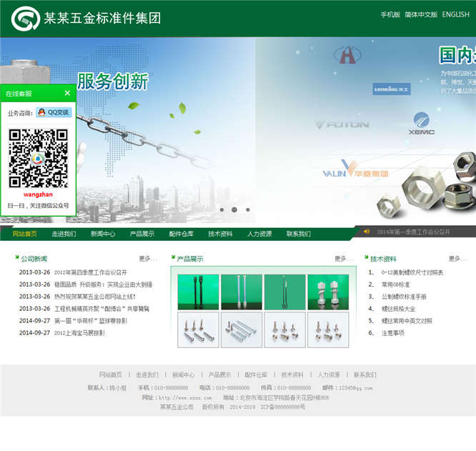Image resolution: width=476 pixels, height=451 pixels.
Task: Click the WeChat QR code image
Action: (38, 157)
